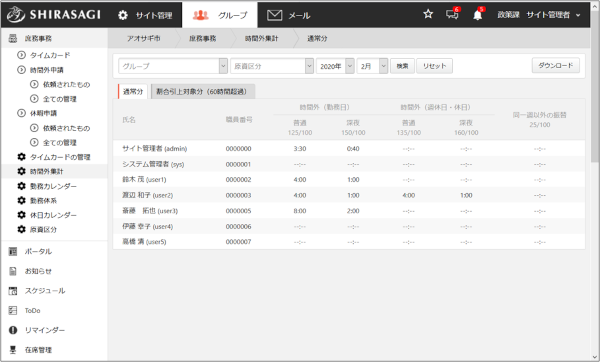Expand the 原資区分 dropdown filter
The height and width of the screenshot is (362, 600).
[x=272, y=66]
